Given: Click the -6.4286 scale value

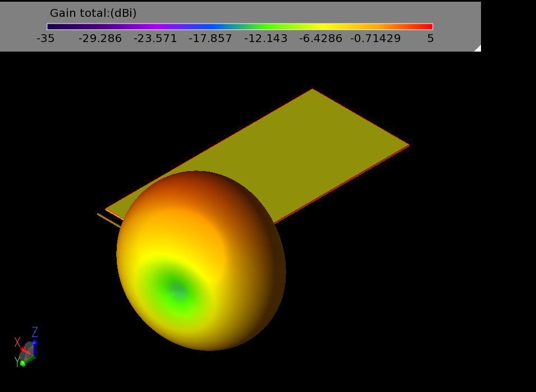Looking at the screenshot, I should click(320, 39).
